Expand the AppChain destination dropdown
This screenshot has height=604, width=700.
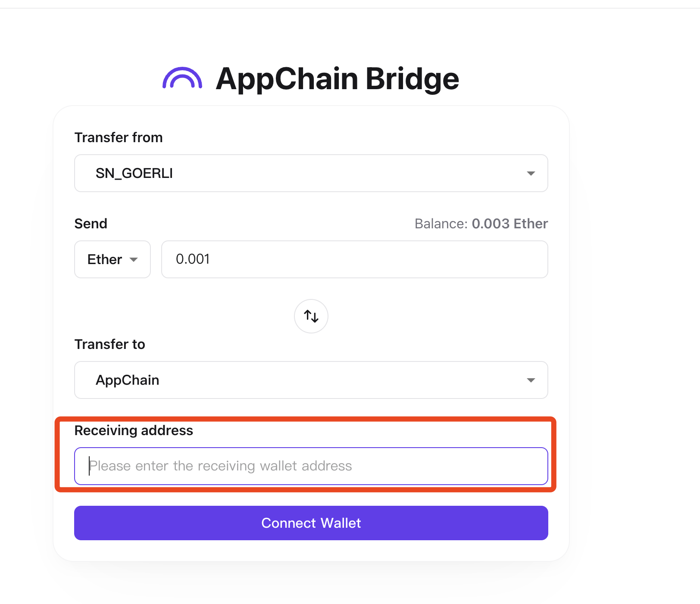(x=311, y=380)
